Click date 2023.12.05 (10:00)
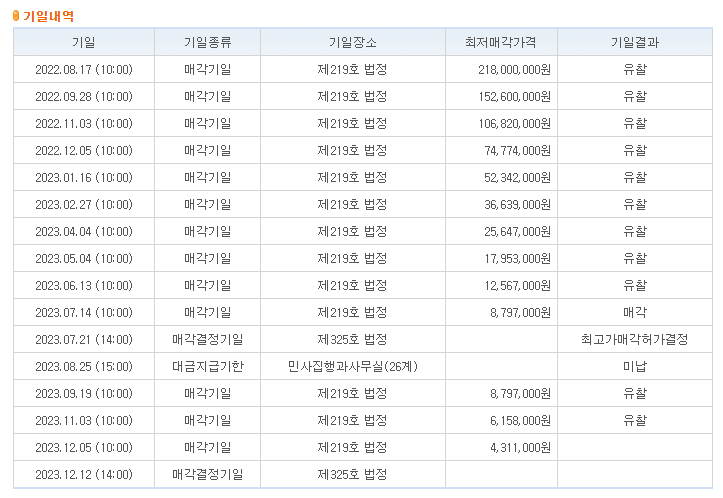Viewport: 723px width, 498px height. point(84,447)
